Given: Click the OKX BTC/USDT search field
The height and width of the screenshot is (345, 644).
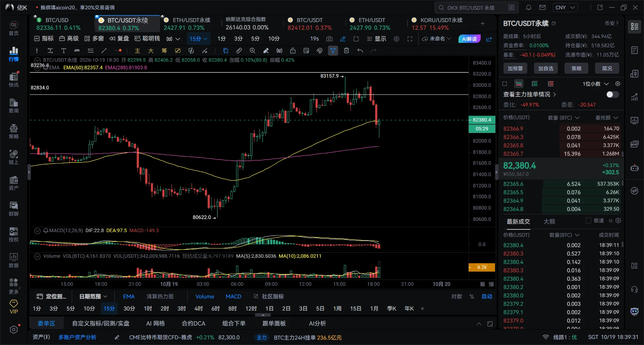Looking at the screenshot, I should point(476,7).
